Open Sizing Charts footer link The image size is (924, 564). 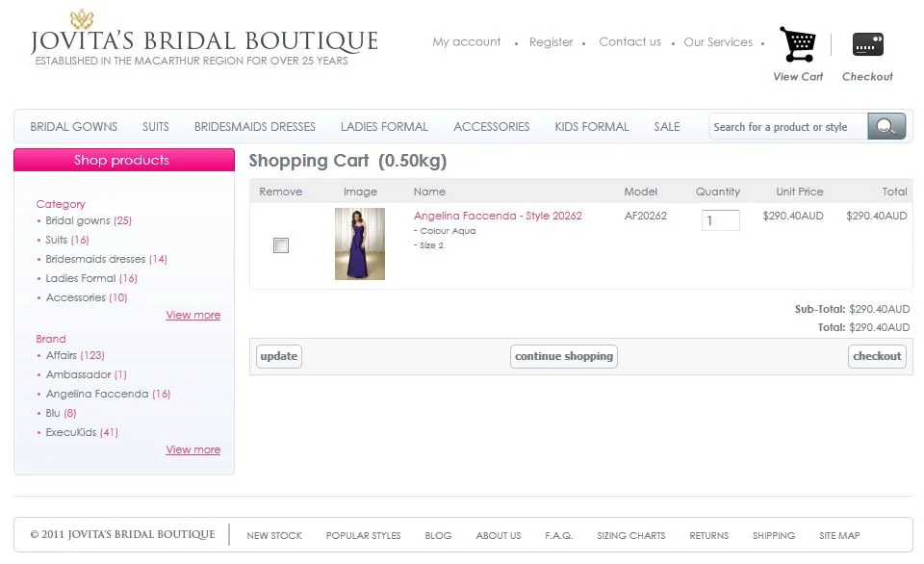(x=631, y=536)
